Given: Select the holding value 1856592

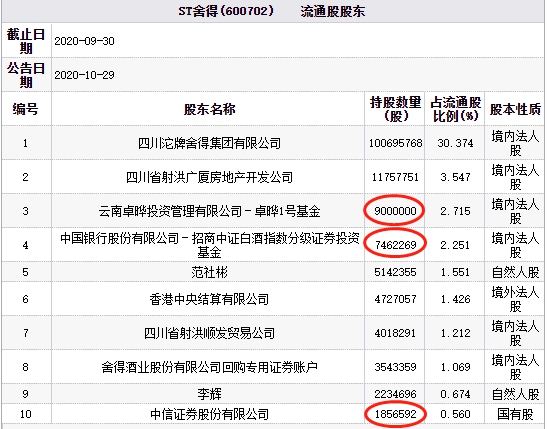Looking at the screenshot, I should click(x=395, y=414).
